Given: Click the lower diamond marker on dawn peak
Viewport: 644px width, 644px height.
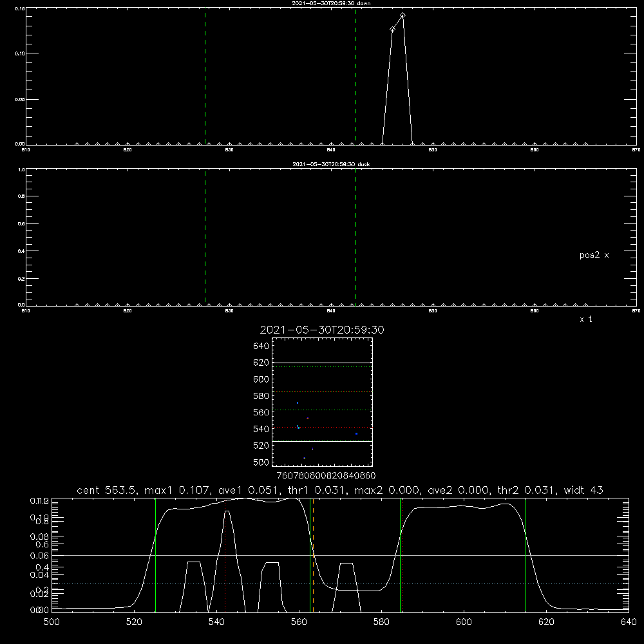Looking at the screenshot, I should pos(393,29).
